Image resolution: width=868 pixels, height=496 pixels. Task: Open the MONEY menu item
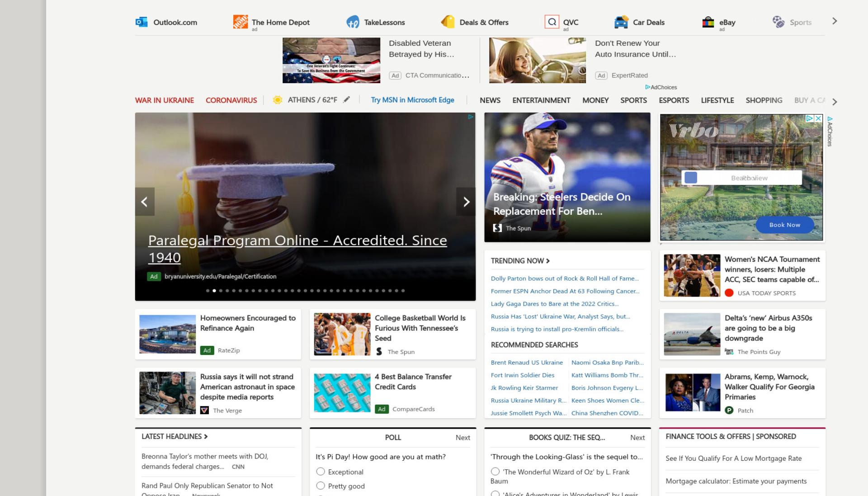(x=595, y=100)
